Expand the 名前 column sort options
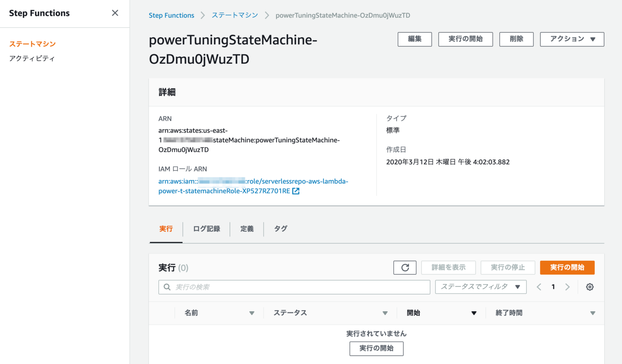Viewport: 622px width, 364px height. pos(252,313)
